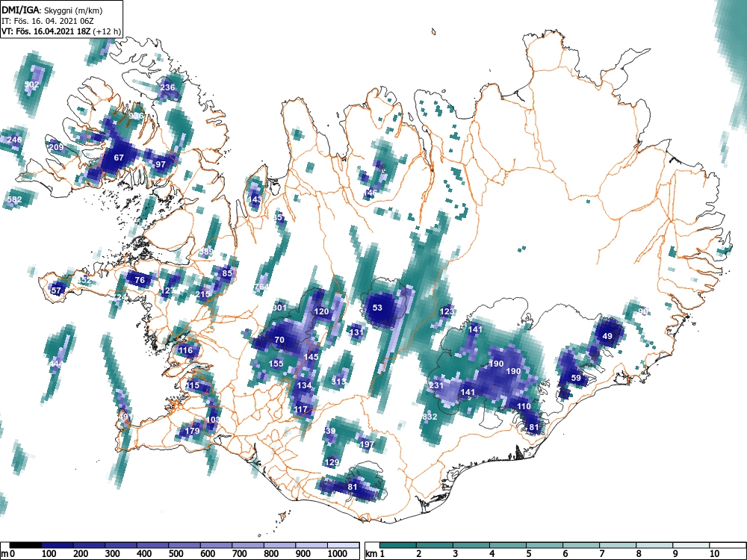Click the 832 visibility label
The image size is (747, 560).
click(430, 417)
